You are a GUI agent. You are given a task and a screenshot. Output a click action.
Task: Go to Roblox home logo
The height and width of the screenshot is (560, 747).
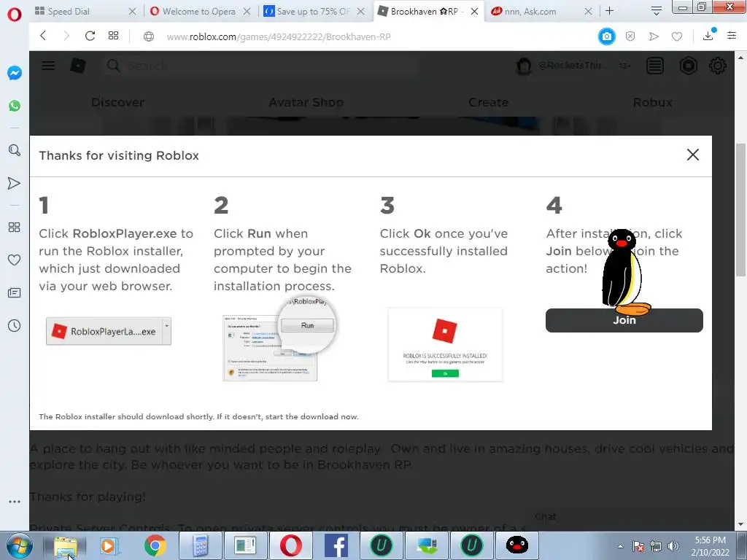pyautogui.click(x=77, y=66)
